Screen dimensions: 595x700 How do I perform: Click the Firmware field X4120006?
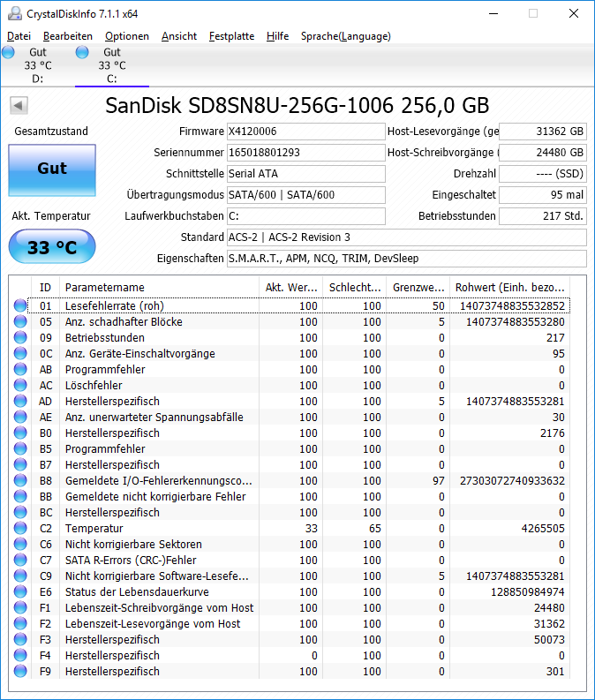point(306,132)
